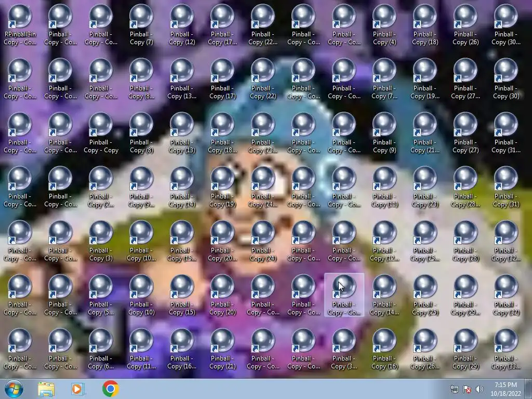Click the 'Pinball - Copy (10)' desktop icon
Image resolution: width=532 pixels, height=399 pixels.
point(141,295)
